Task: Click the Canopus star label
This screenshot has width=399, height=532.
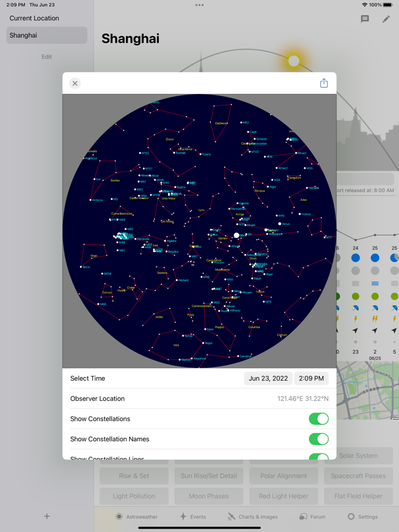Action: [x=245, y=356]
